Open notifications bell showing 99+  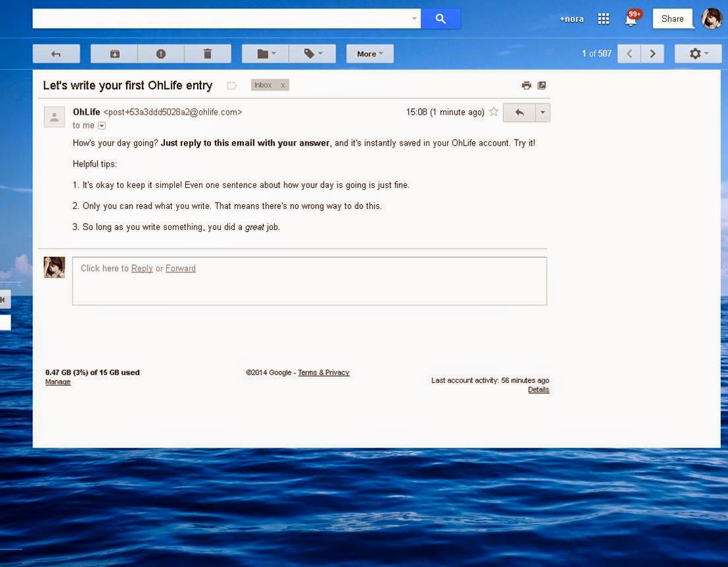632,18
